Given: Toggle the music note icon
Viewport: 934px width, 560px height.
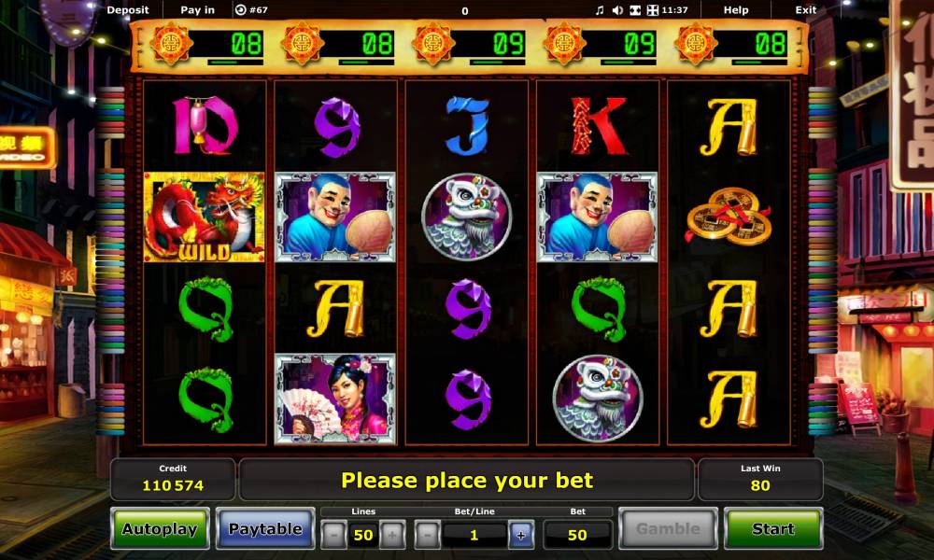Looking at the screenshot, I should coord(600,10).
